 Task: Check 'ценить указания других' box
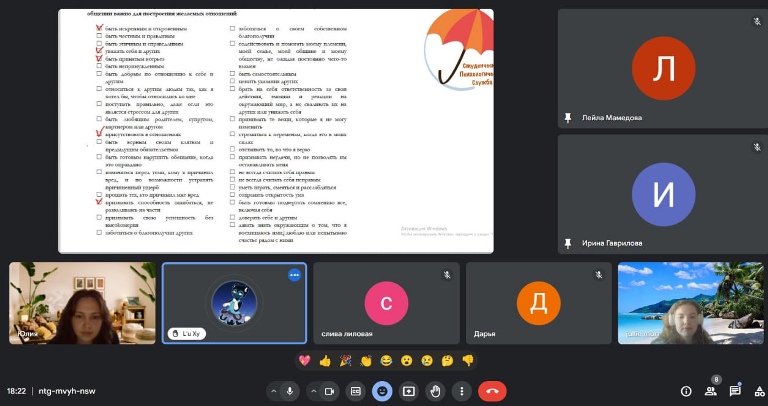click(233, 81)
